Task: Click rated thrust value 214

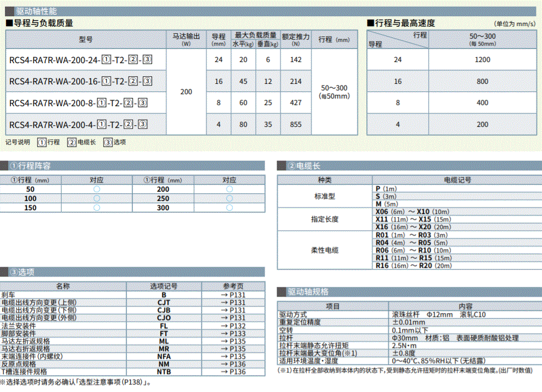Action: [296, 82]
